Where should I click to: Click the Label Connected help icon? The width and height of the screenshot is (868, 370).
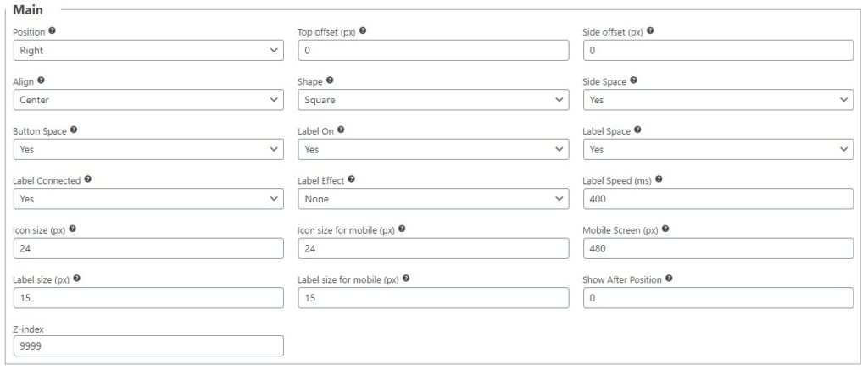(x=88, y=179)
